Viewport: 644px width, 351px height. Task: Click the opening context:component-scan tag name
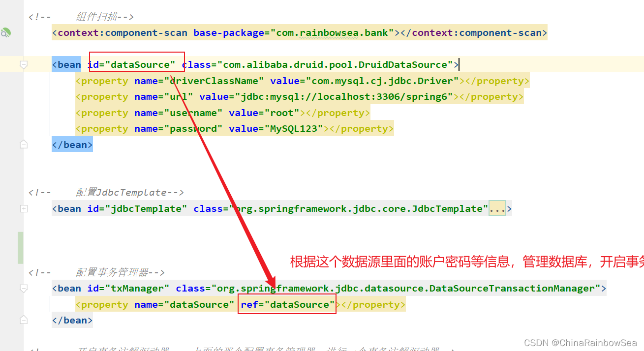pyautogui.click(x=123, y=33)
